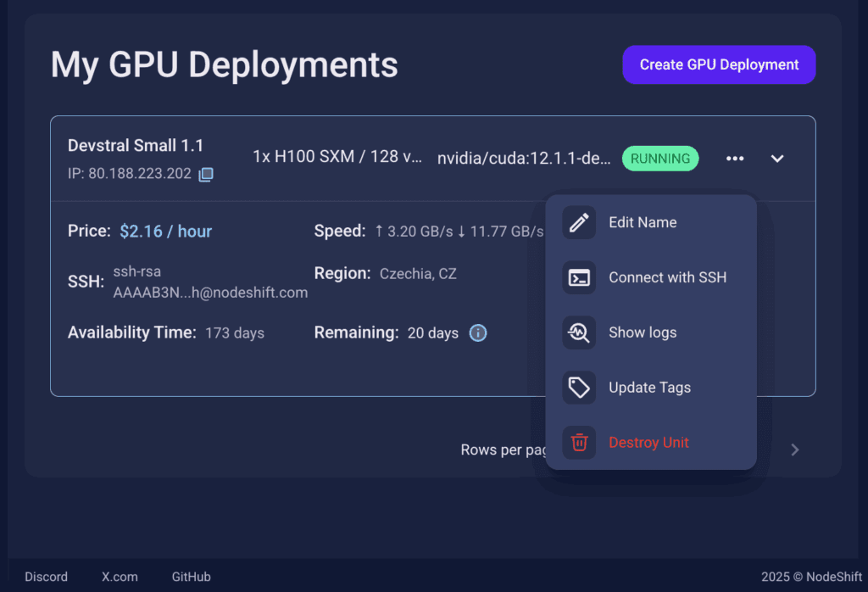Image resolution: width=868 pixels, height=592 pixels.
Task: Click the 20 days remaining value
Action: click(x=433, y=332)
